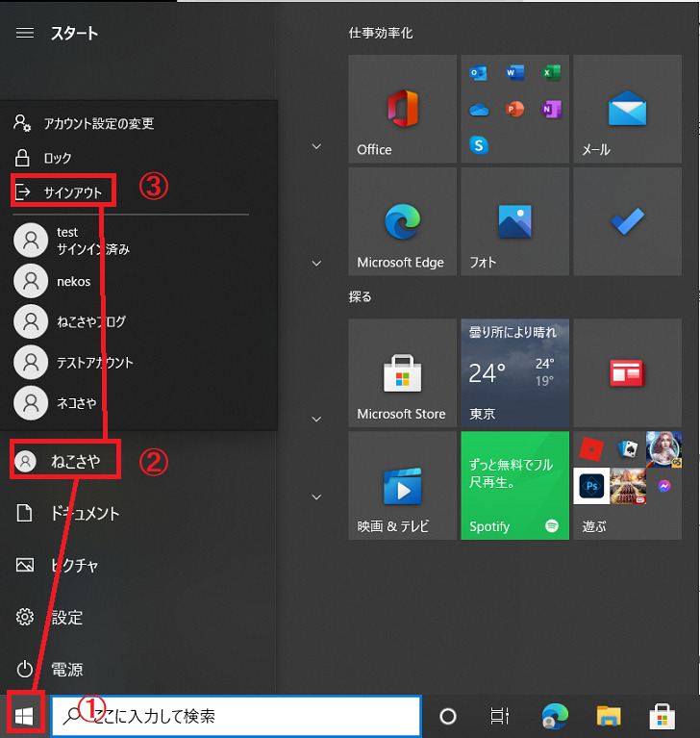The width and height of the screenshot is (700, 738).
Task: Click the Windows Start button
Action: [24, 716]
